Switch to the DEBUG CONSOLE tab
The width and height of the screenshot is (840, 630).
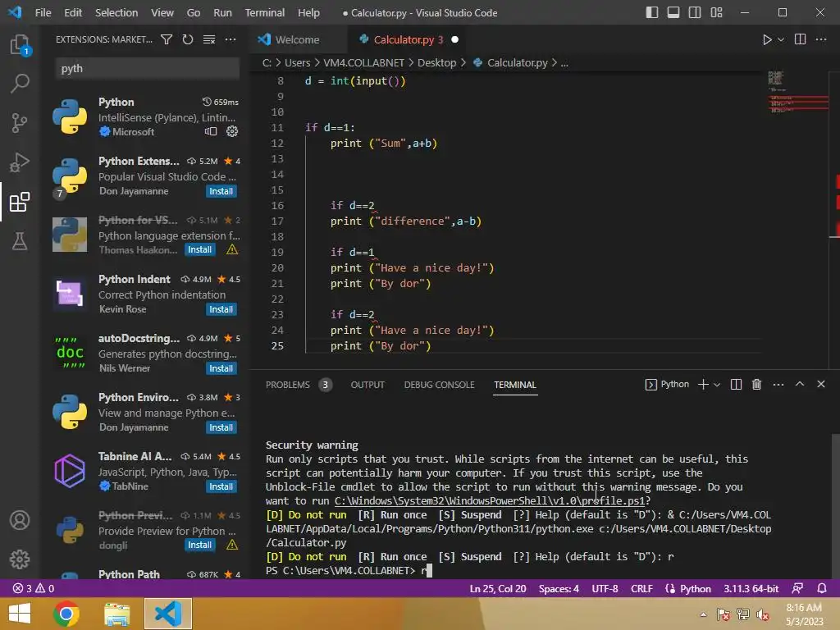pos(440,385)
